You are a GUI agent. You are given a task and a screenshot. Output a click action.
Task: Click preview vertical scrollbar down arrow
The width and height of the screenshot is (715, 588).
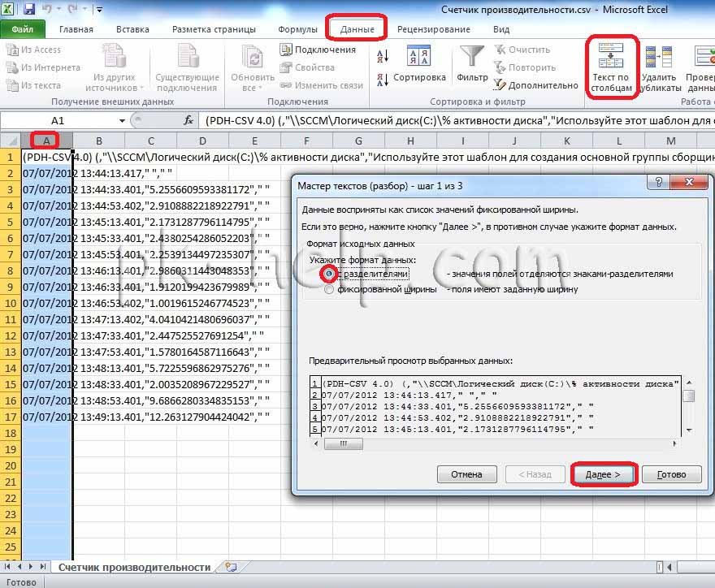pos(689,430)
